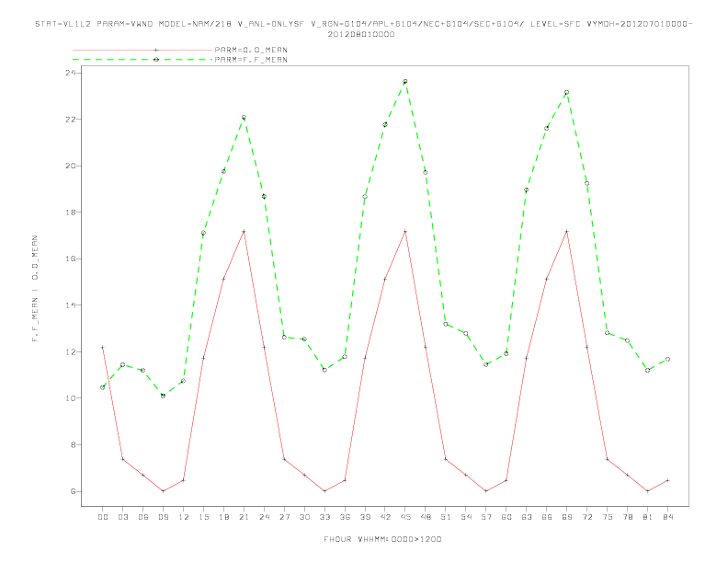Click the x-axis forecast hour label 42
Viewport: 728px width, 563px height.
(x=385, y=517)
